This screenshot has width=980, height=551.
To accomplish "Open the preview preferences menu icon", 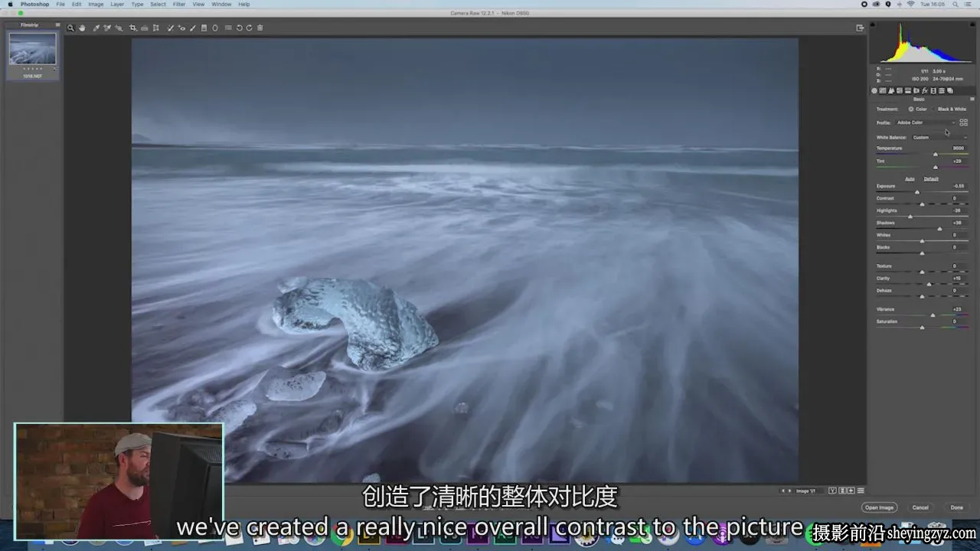I will [861, 491].
